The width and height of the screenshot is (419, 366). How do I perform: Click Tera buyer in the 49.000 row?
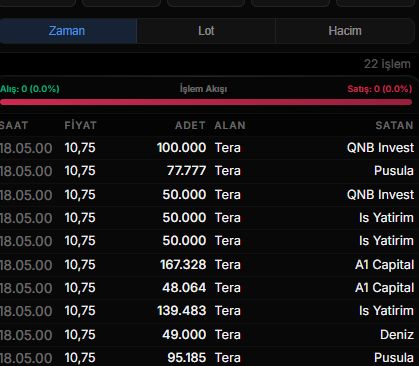click(x=228, y=335)
